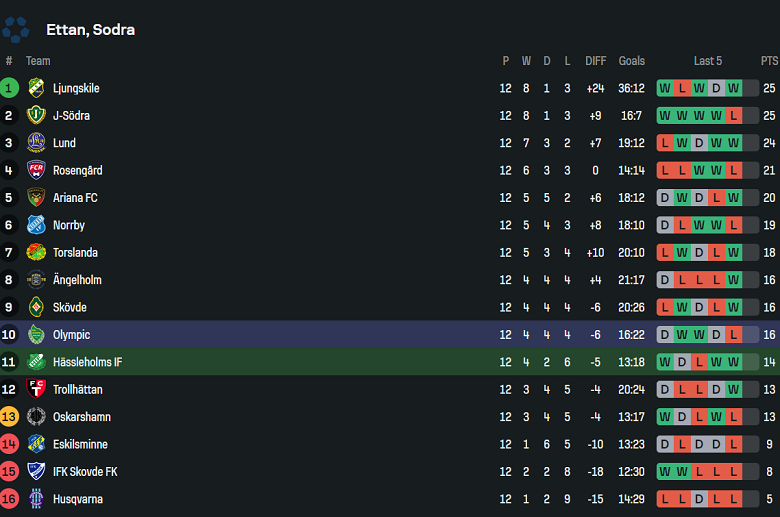Sort standings by DIFF column
Viewport: 780px width, 517px height.
coord(595,61)
